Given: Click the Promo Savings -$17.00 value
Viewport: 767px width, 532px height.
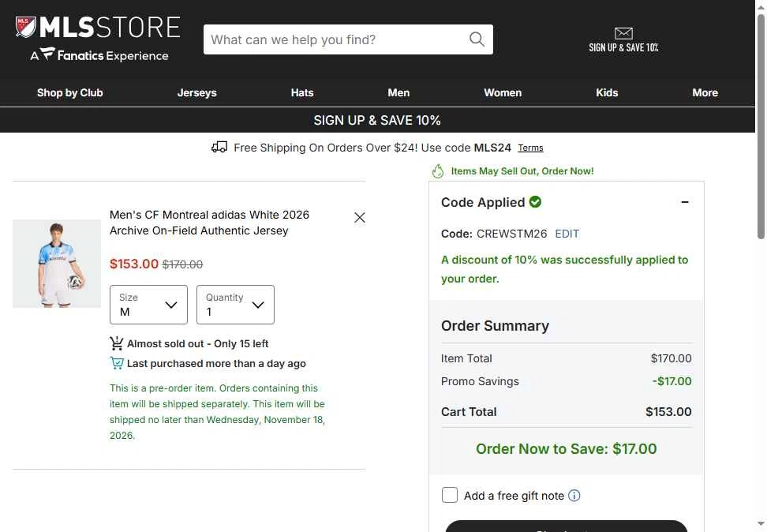Looking at the screenshot, I should [672, 381].
